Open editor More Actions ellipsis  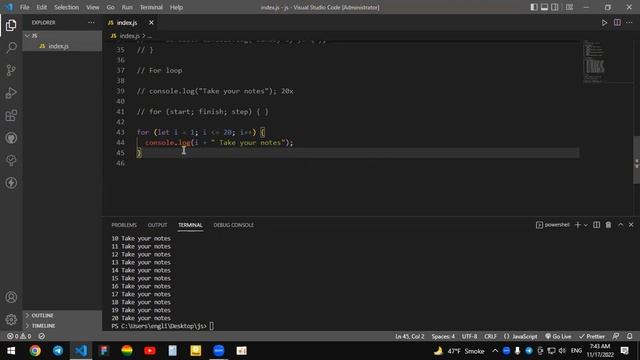click(x=629, y=23)
